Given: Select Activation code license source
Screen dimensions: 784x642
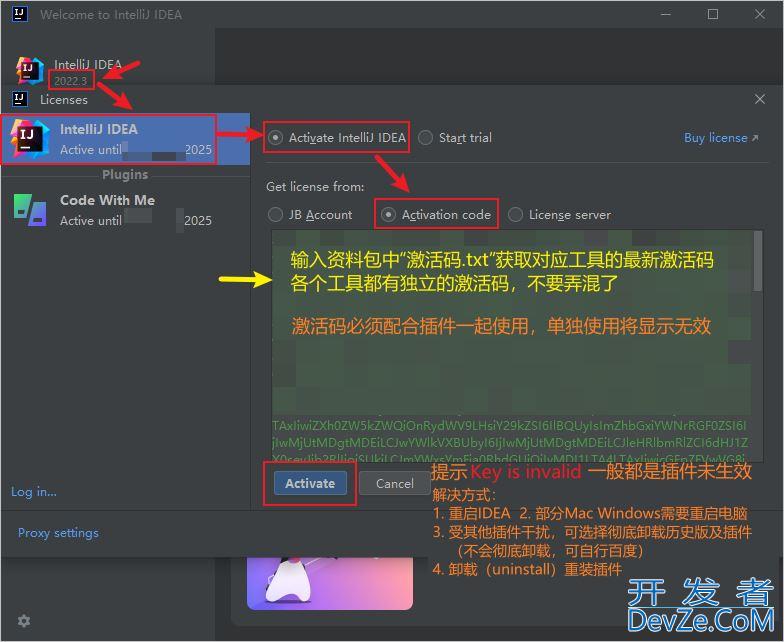Looking at the screenshot, I should (436, 214).
